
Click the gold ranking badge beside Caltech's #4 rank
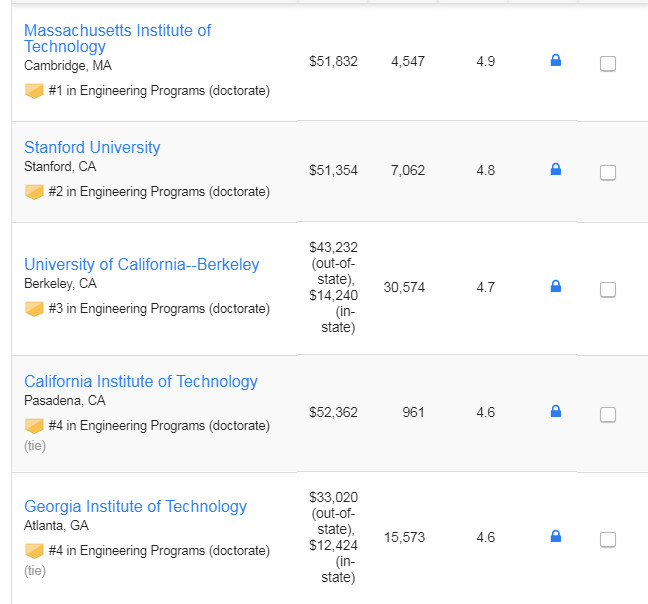pos(34,426)
